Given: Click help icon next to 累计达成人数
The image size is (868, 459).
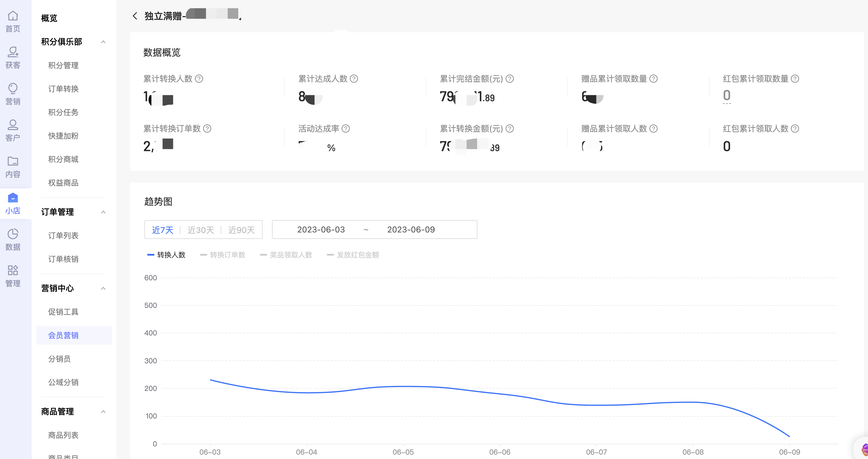Looking at the screenshot, I should 354,79.
